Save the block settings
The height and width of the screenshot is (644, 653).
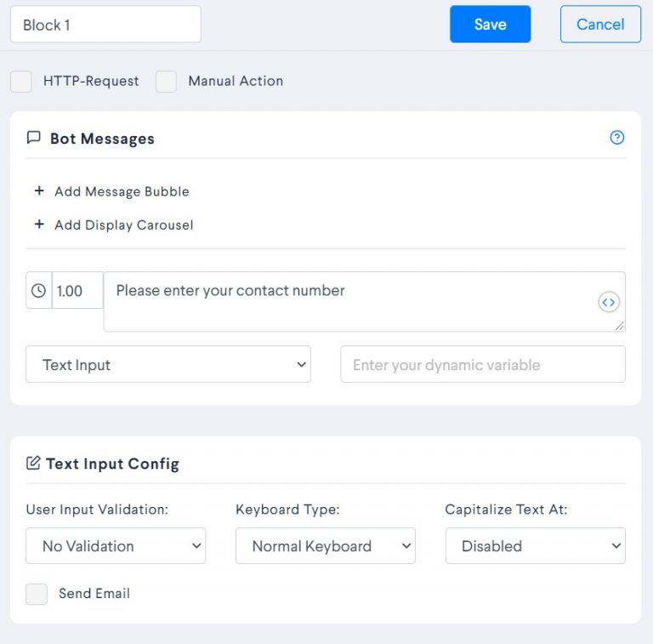tap(490, 24)
